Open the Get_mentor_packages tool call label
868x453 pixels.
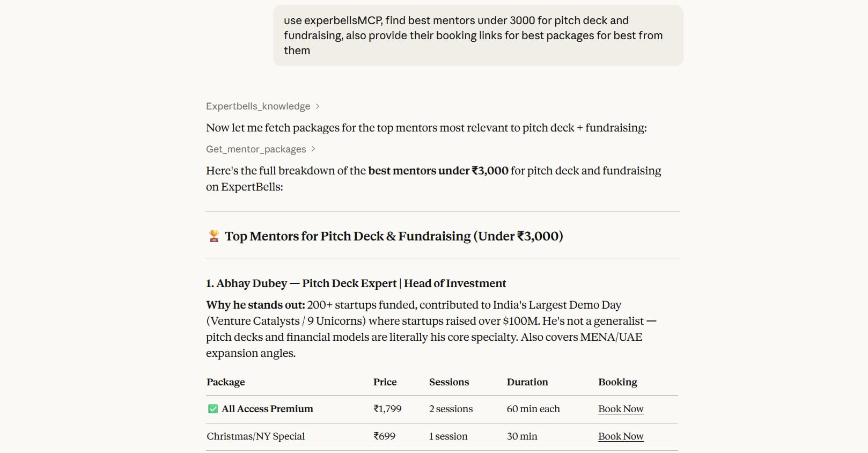[256, 149]
